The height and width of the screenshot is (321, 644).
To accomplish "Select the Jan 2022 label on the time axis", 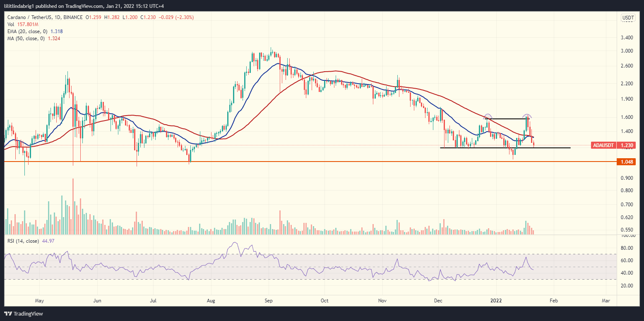I will [x=496, y=301].
